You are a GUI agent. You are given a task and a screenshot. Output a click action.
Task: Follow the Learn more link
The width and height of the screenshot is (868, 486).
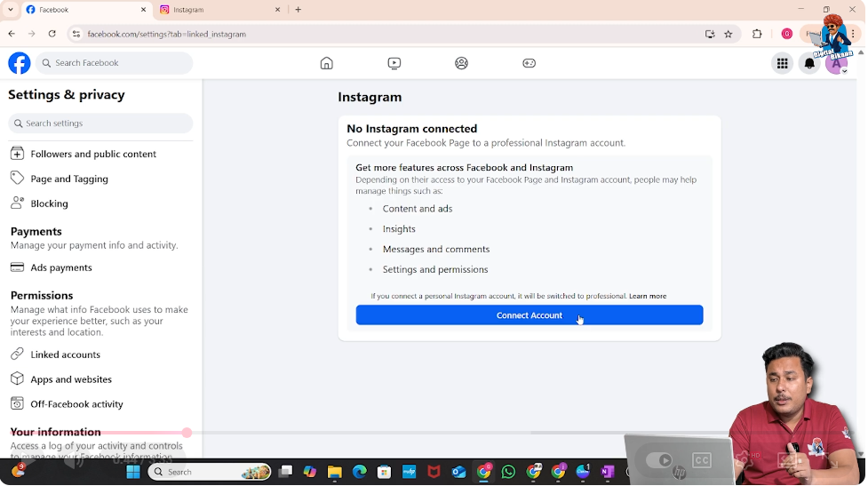pyautogui.click(x=648, y=296)
